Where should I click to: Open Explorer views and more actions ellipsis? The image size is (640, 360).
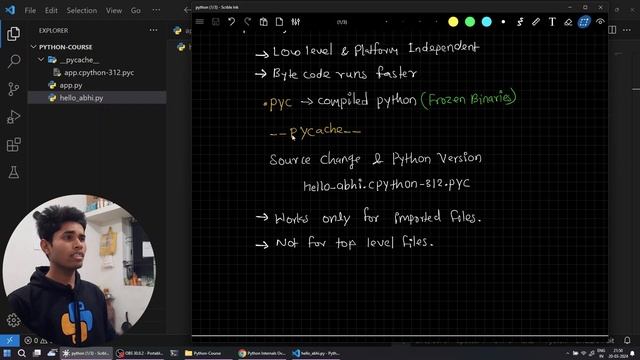pos(153,30)
